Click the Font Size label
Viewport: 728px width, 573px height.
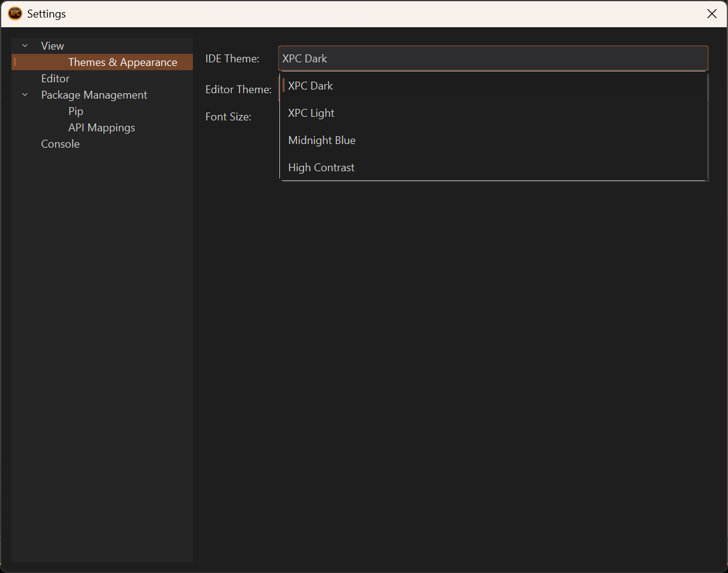coord(228,117)
